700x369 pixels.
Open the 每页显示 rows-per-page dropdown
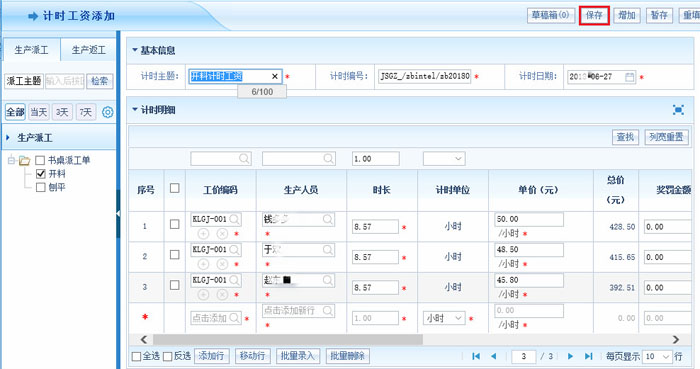657,357
